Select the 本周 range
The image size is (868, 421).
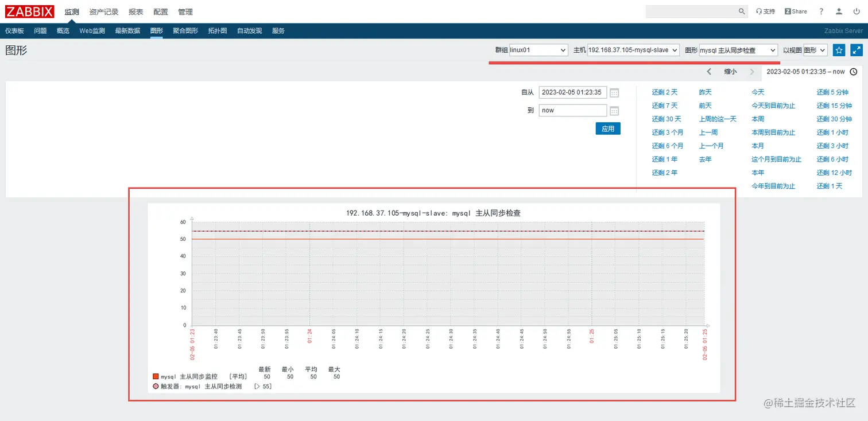758,119
